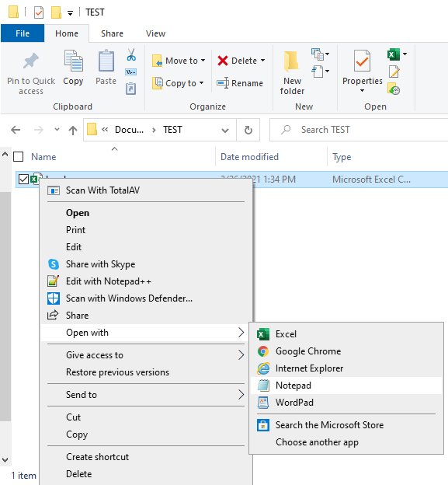This screenshot has height=485, width=448.
Task: Click the Copy path icon in ribbon
Action: click(131, 72)
